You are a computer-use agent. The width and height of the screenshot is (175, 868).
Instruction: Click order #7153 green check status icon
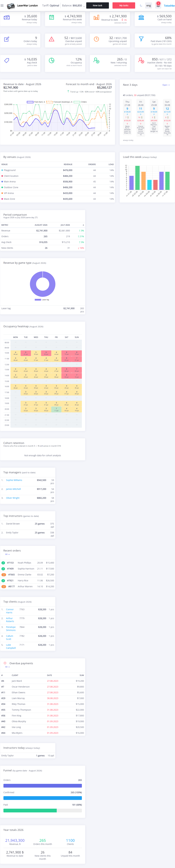(x=3, y=563)
